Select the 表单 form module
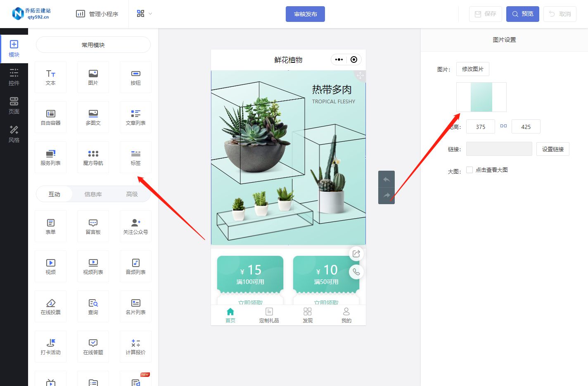Viewport: 588px width, 386px height. (x=50, y=226)
